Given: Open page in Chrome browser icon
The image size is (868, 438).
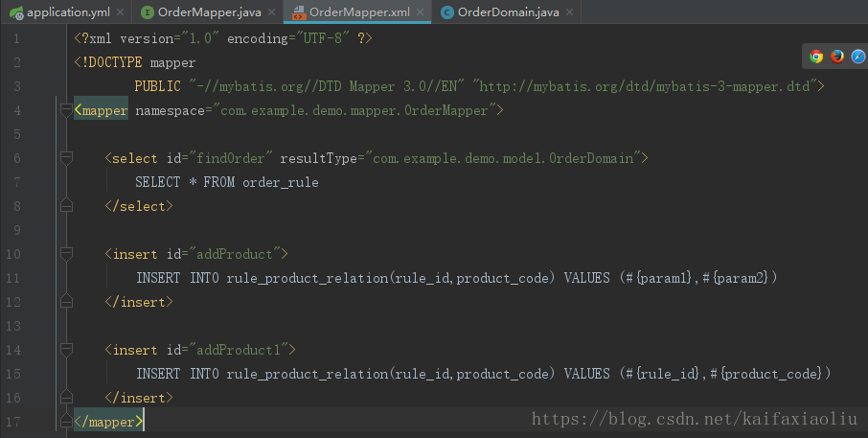Looking at the screenshot, I should click(816, 57).
